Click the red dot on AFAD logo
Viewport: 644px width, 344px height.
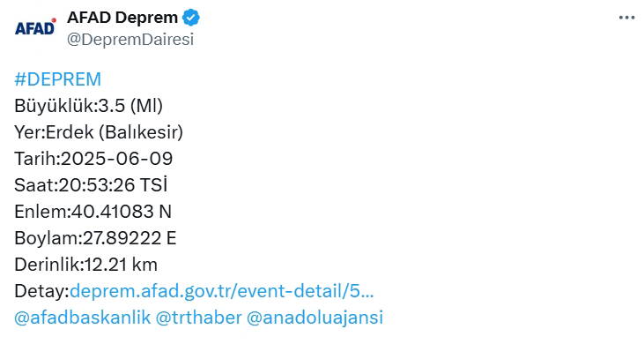tap(54, 20)
